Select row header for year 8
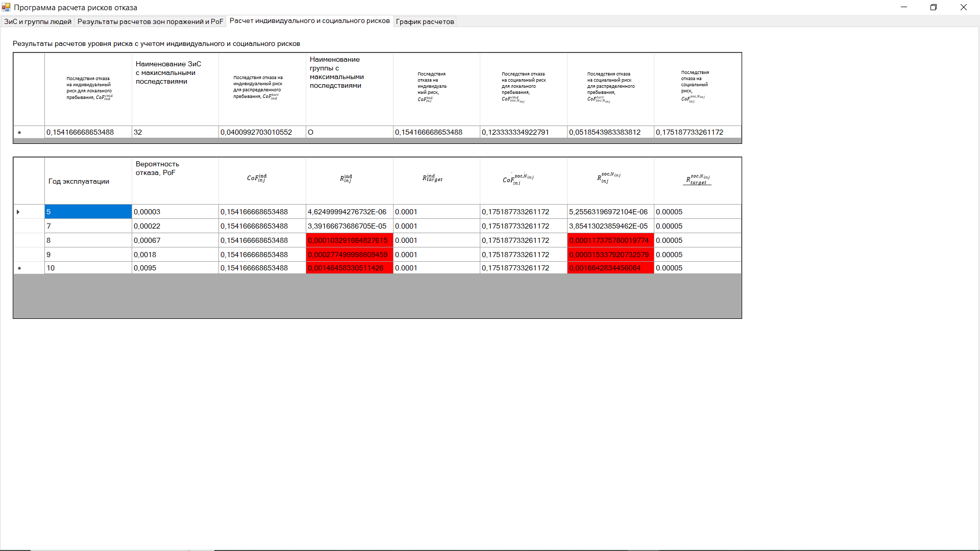The width and height of the screenshot is (980, 551). point(29,240)
